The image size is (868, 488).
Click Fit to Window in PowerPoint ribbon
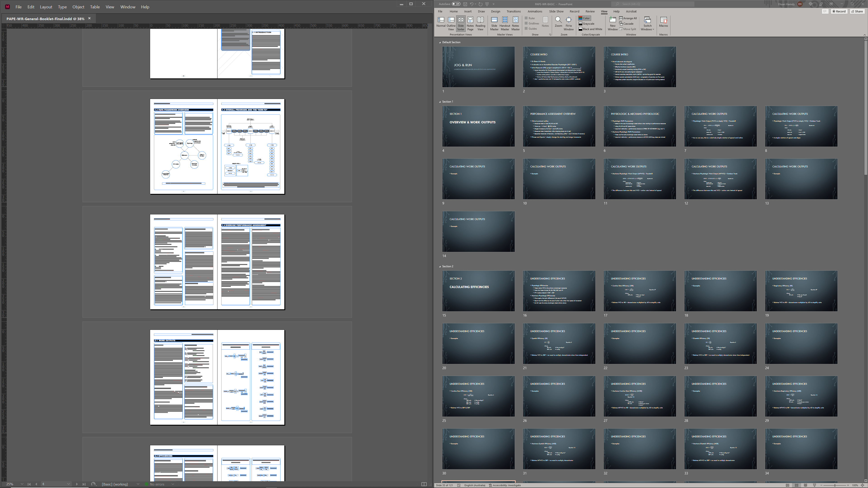click(568, 23)
